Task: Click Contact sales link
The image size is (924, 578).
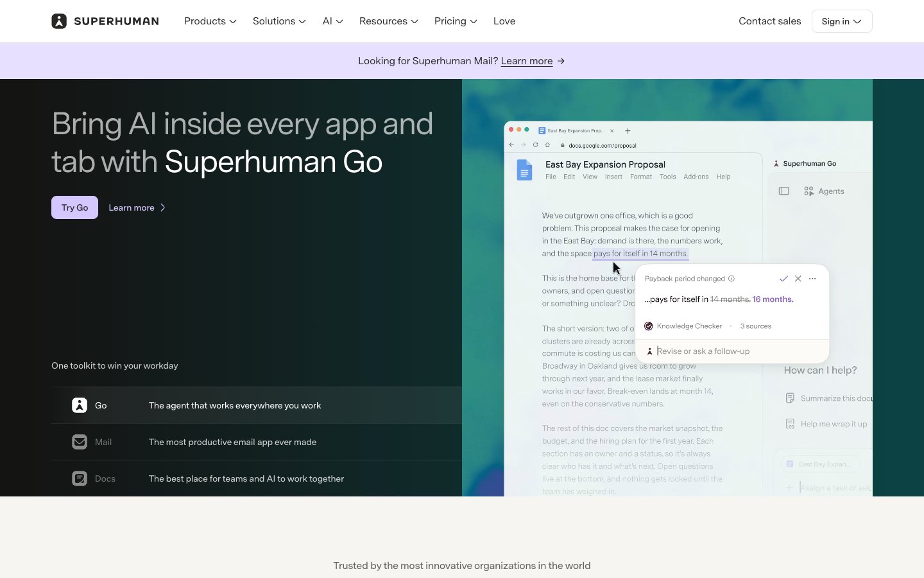Action: click(x=769, y=21)
